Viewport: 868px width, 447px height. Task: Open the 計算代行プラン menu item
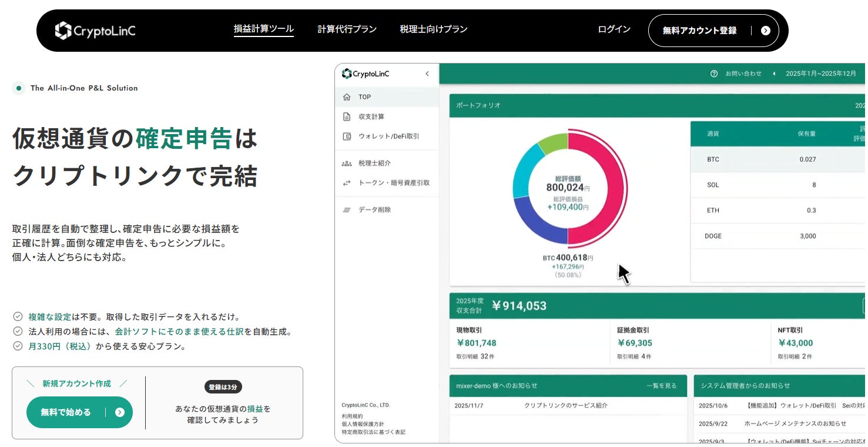point(346,28)
